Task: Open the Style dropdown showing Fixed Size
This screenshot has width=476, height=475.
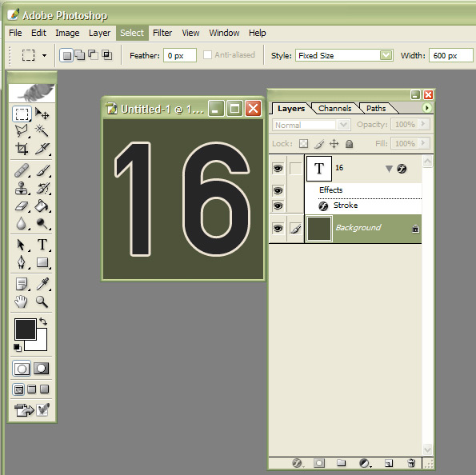Action: point(344,55)
